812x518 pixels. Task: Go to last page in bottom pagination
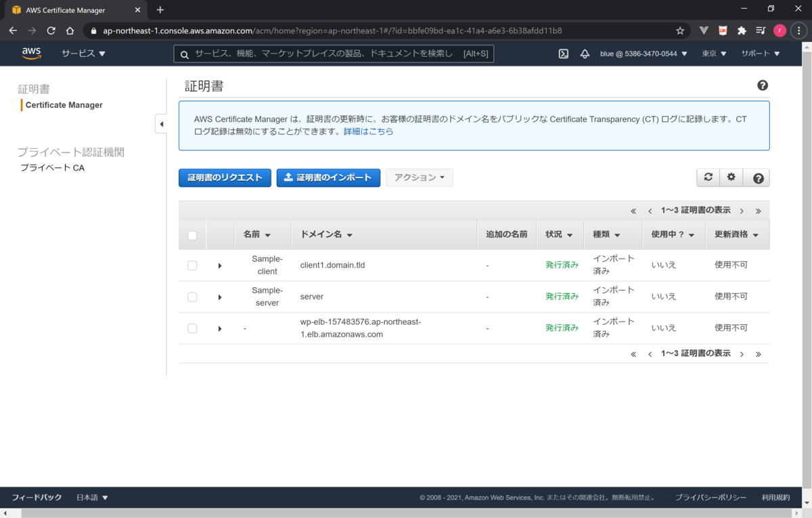pos(758,354)
